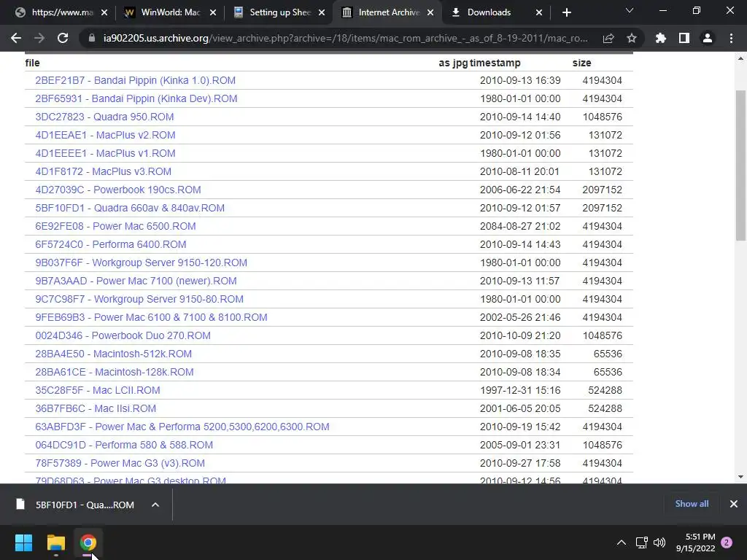This screenshot has width=747, height=560.
Task: Toggle the browser side panel
Action: point(684,38)
